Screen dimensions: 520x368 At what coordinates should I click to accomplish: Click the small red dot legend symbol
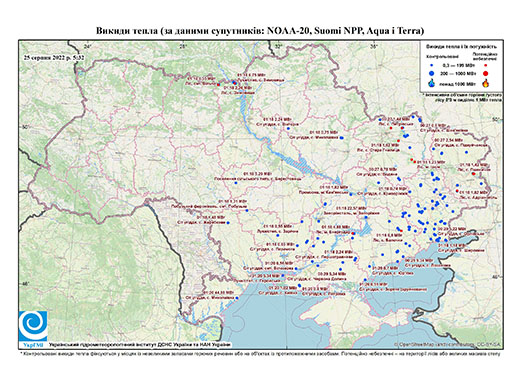tap(485, 66)
